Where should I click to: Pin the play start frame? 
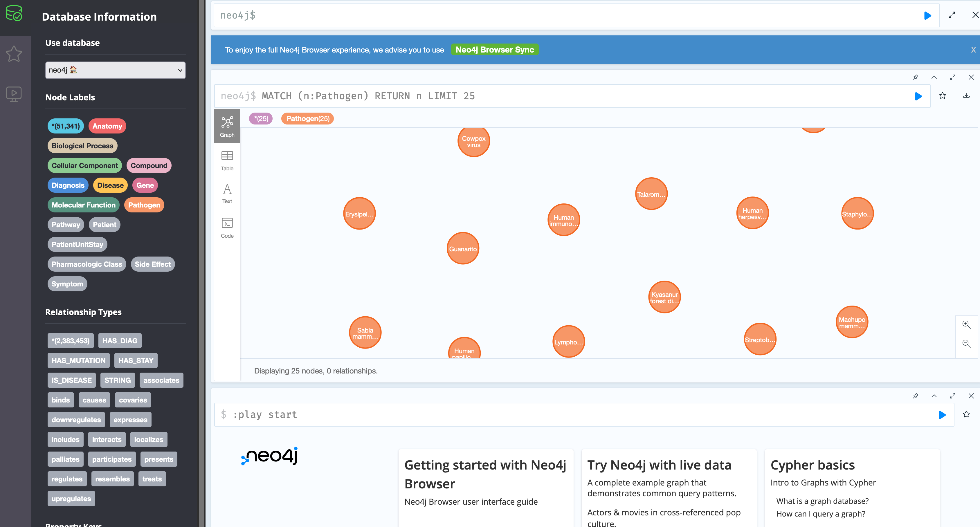click(915, 396)
